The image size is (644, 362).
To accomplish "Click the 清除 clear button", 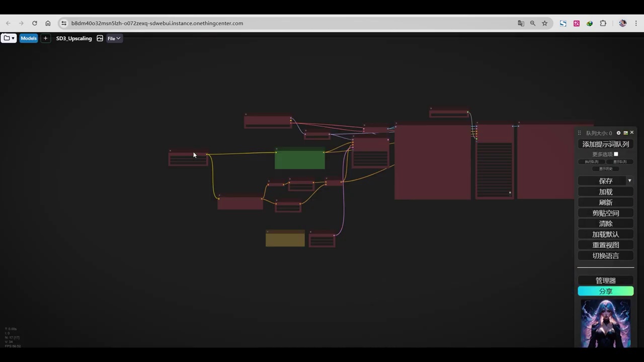I will [x=606, y=224].
